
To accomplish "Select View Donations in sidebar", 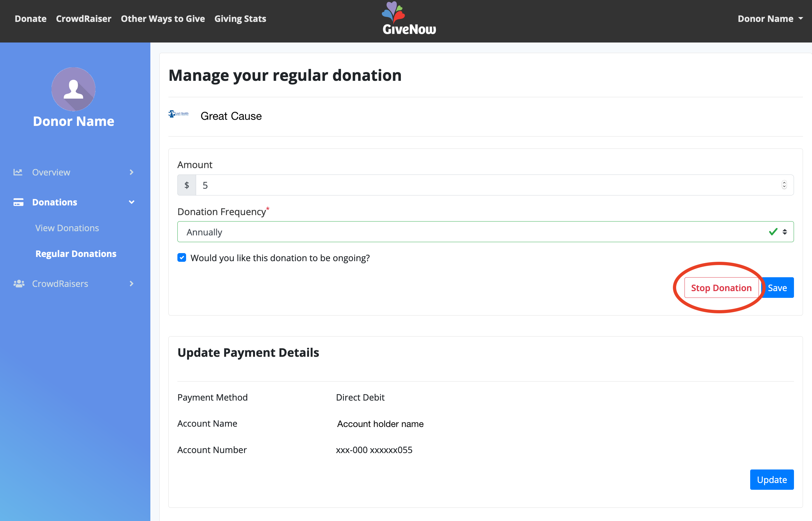I will (x=67, y=228).
